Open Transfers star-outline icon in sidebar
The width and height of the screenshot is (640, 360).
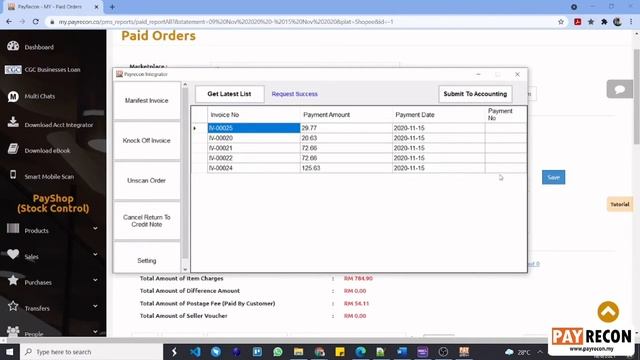pos(13,306)
